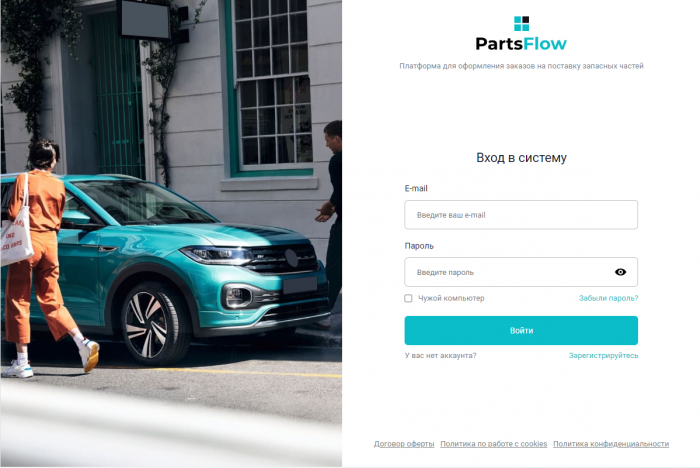Follow the Зарегистрируйтесь link
This screenshot has width=700, height=468.
click(x=603, y=355)
